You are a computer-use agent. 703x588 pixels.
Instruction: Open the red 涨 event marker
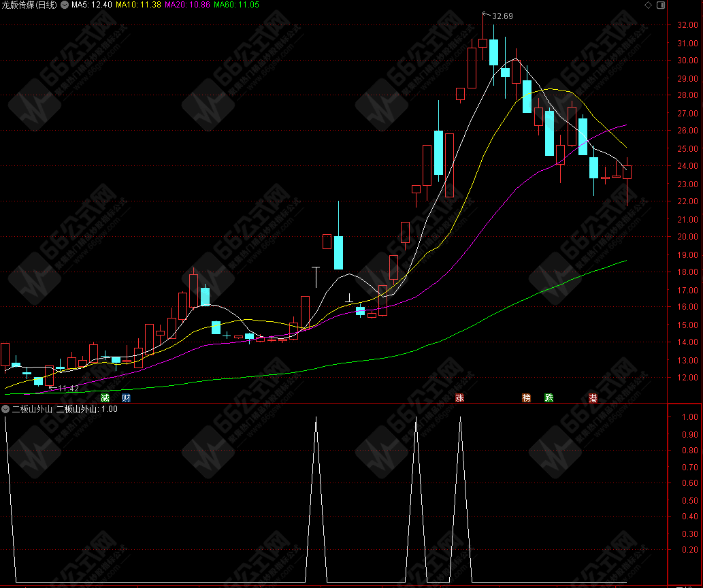(459, 398)
